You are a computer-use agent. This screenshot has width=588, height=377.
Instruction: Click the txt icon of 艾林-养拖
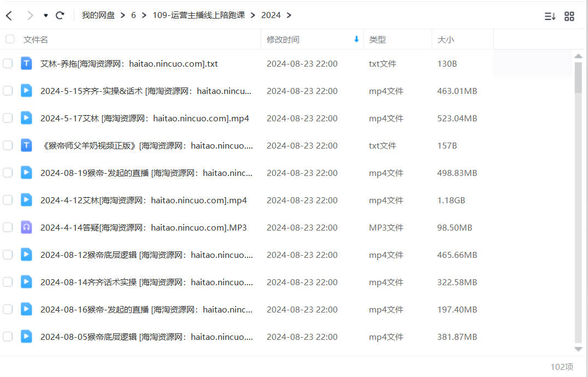26,63
